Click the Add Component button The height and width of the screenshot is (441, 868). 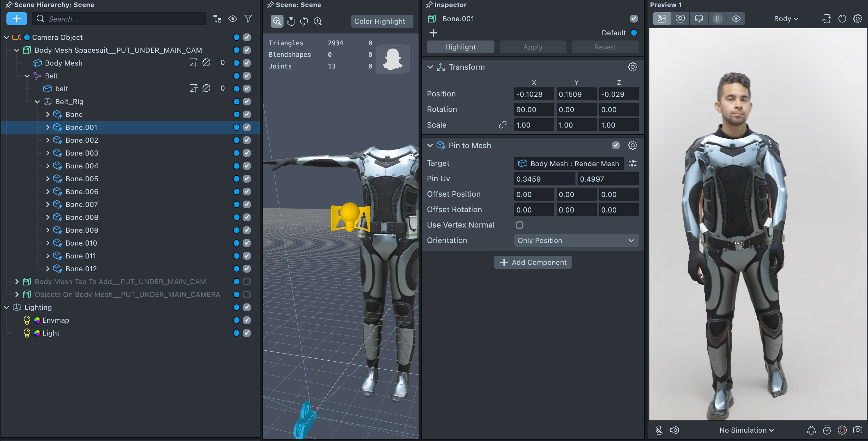[533, 262]
